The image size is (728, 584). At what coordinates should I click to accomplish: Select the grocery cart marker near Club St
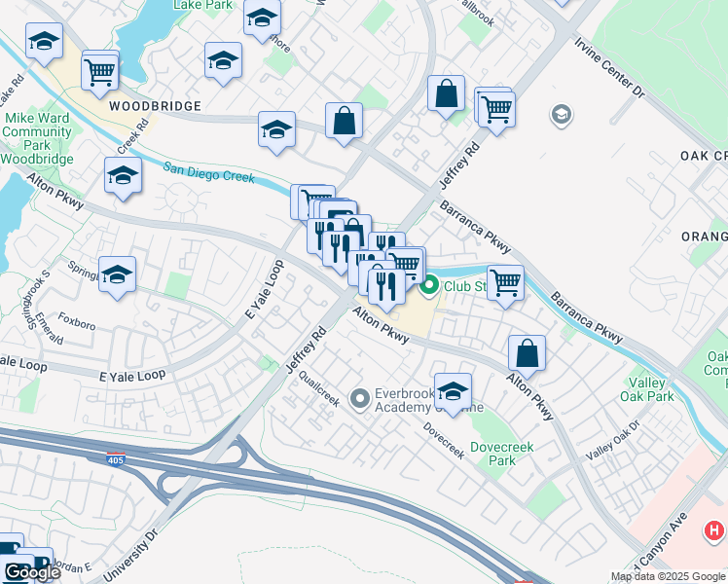(505, 285)
